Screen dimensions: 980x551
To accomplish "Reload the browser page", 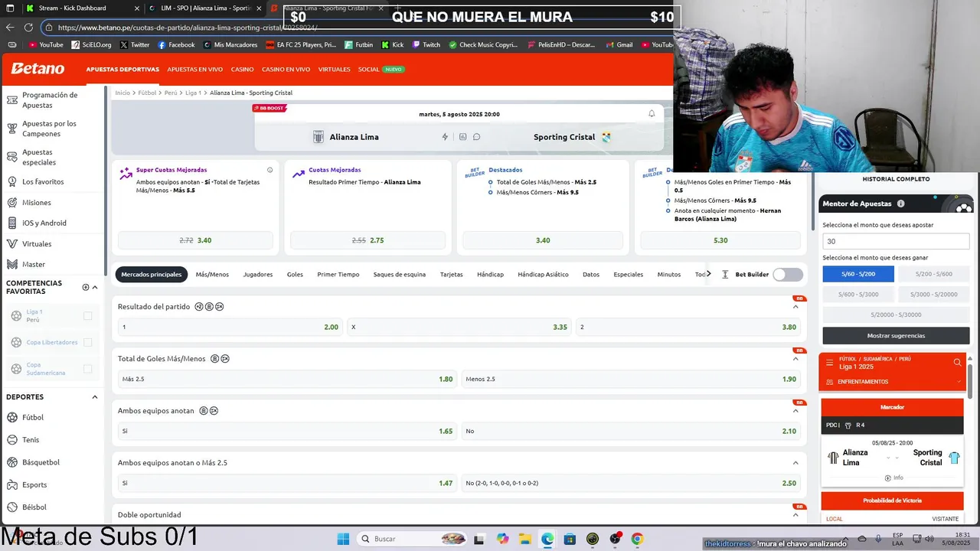I will point(28,28).
